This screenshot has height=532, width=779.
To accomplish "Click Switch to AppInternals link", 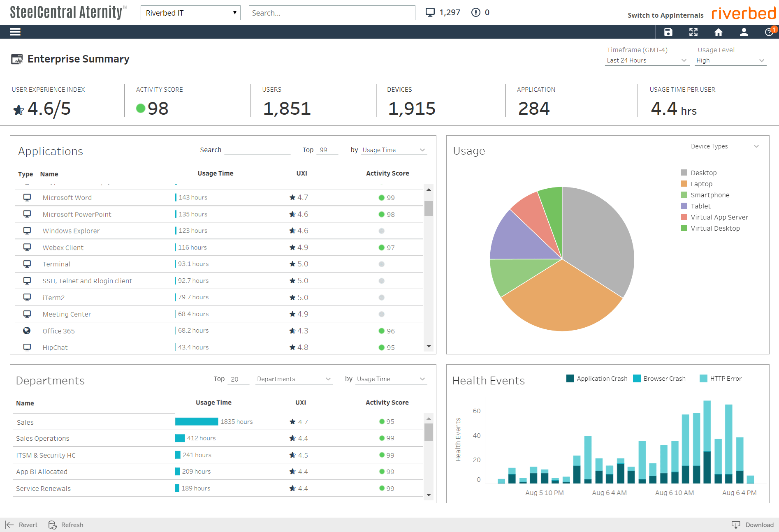I will tap(665, 15).
